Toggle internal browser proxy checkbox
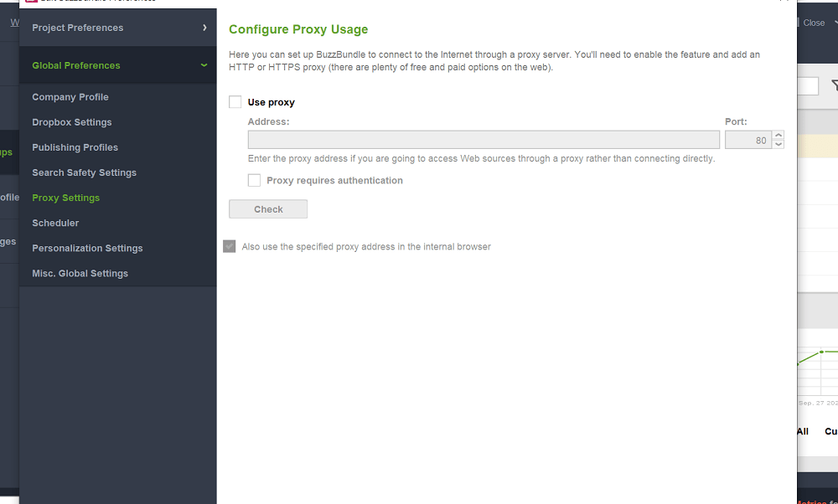 coord(230,247)
